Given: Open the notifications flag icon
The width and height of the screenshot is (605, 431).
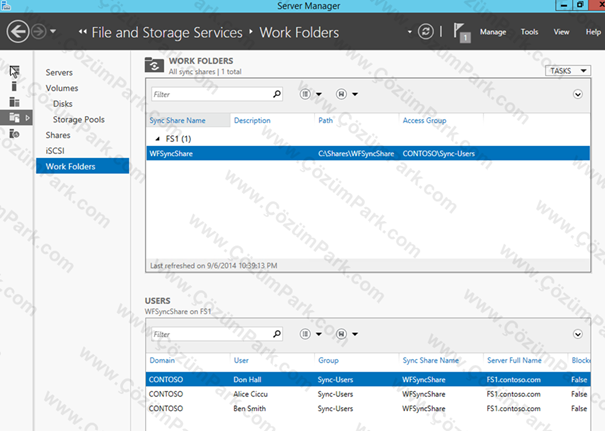Looking at the screenshot, I should pos(461,32).
